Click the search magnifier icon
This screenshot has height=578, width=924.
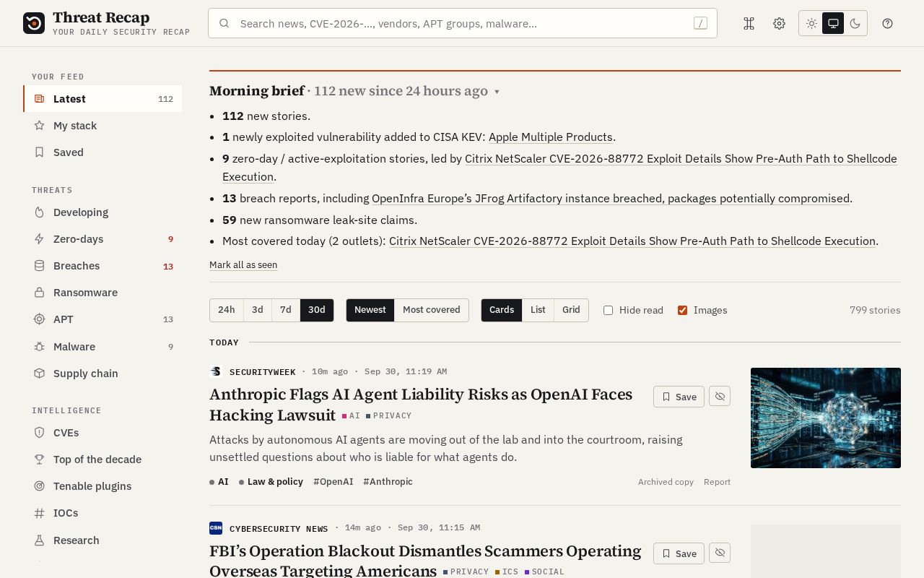[x=225, y=23]
